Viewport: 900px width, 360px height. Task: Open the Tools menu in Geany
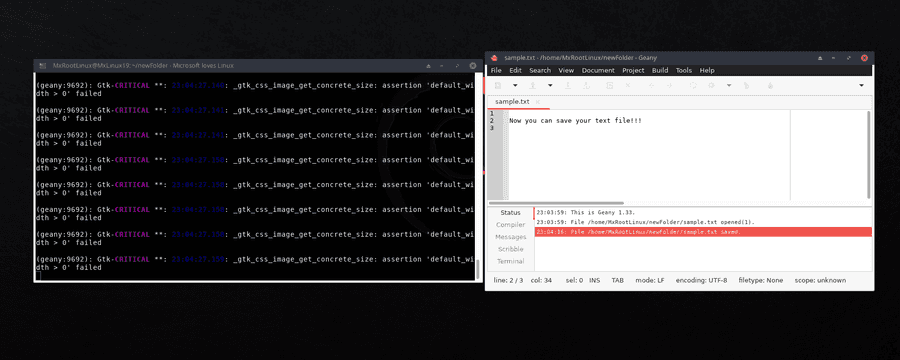684,70
